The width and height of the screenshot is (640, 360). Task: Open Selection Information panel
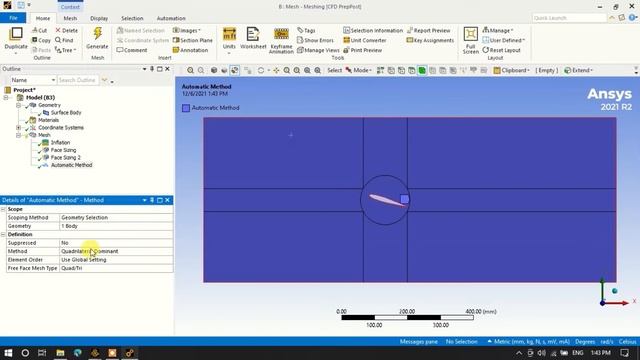tap(373, 31)
